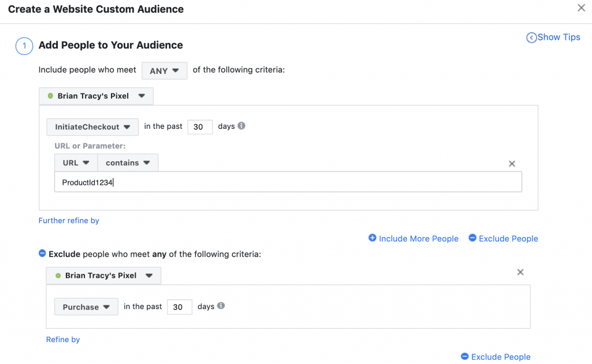Click info icon next to Purchase days
The width and height of the screenshot is (592, 364).
(x=221, y=306)
